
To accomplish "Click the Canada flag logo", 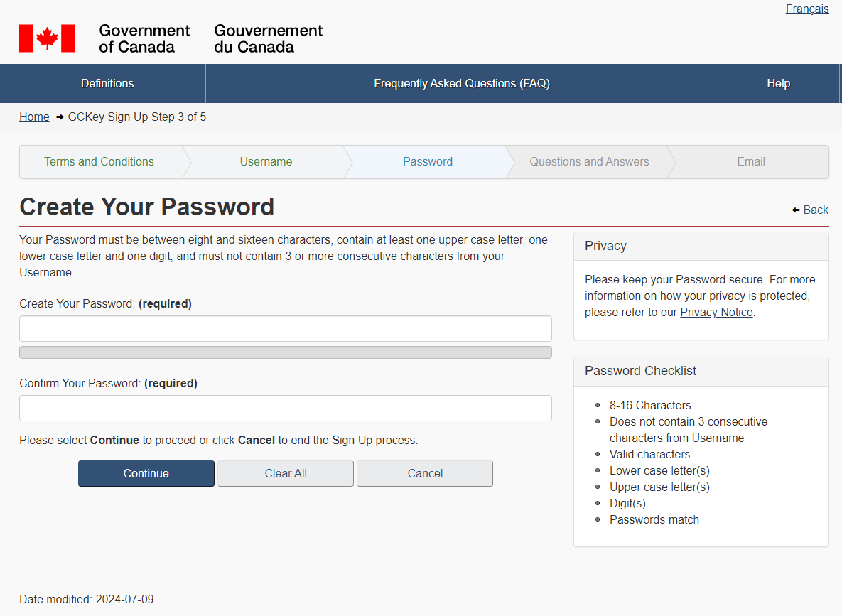I will click(47, 38).
